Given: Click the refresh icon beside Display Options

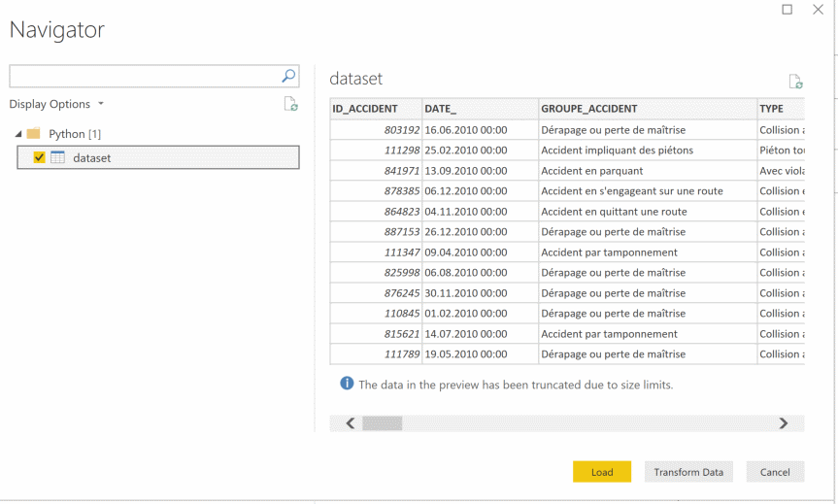Looking at the screenshot, I should coord(290,104).
